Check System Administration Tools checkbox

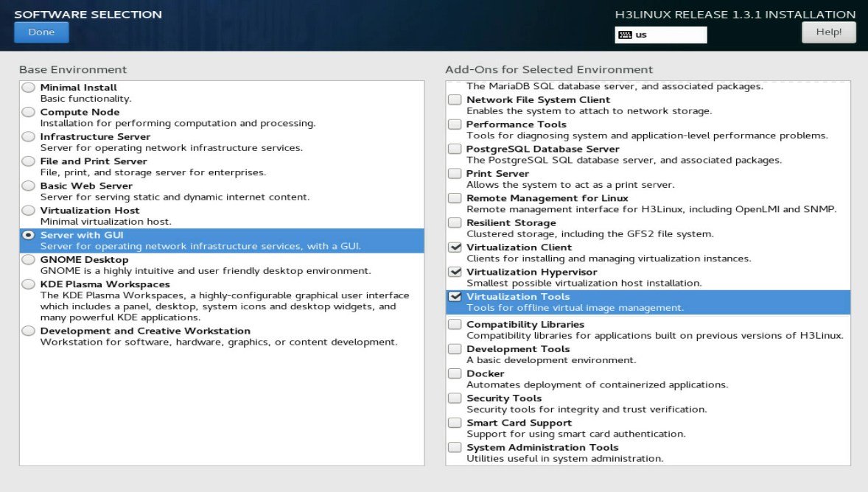pos(455,448)
